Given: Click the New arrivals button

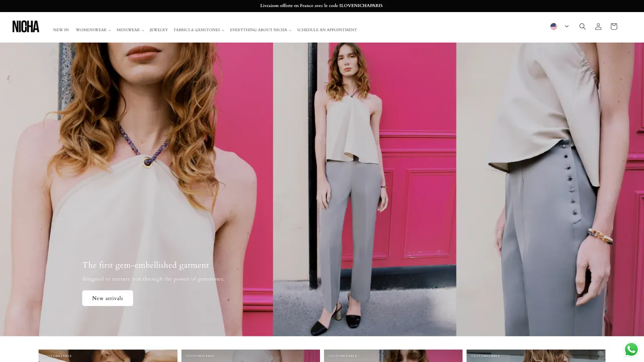Looking at the screenshot, I should pos(108,298).
